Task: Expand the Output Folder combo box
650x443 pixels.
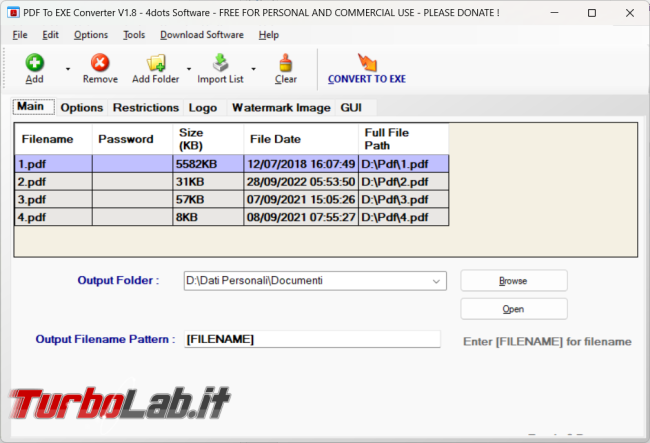Action: point(436,281)
